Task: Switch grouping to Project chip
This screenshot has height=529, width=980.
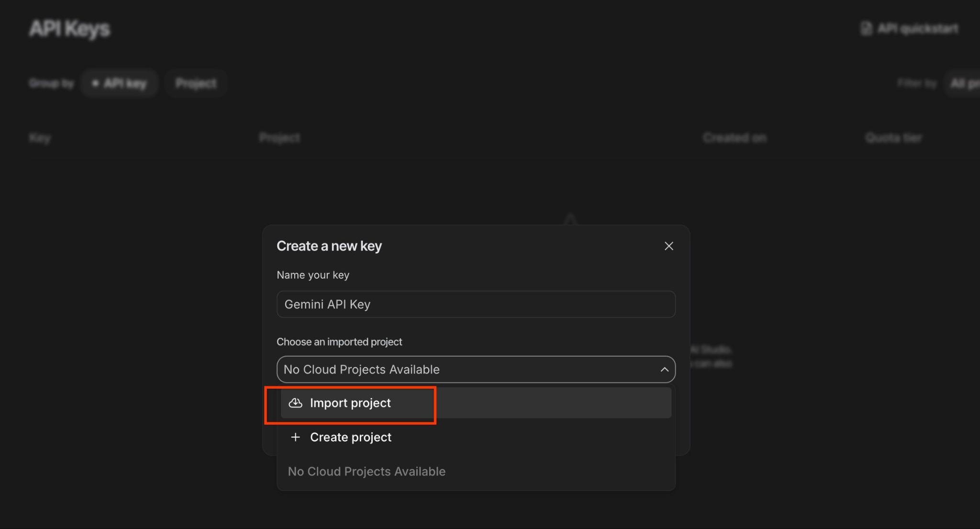Action: (196, 83)
